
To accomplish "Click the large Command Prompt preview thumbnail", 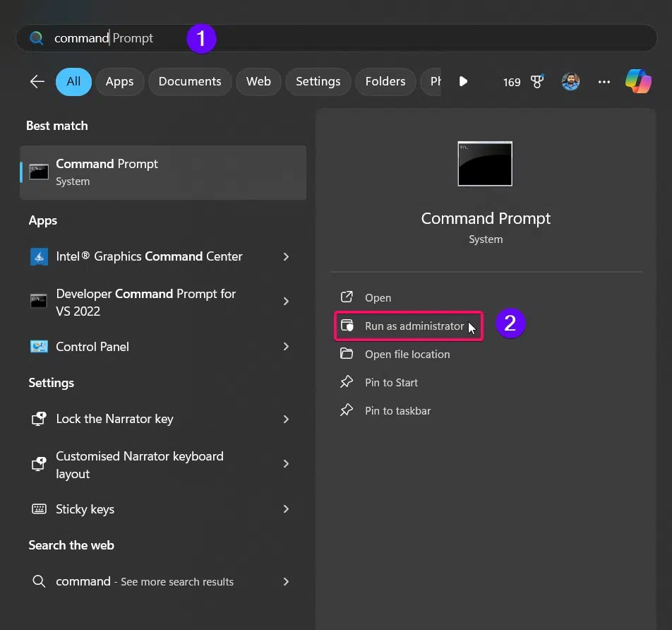I will tap(485, 163).
